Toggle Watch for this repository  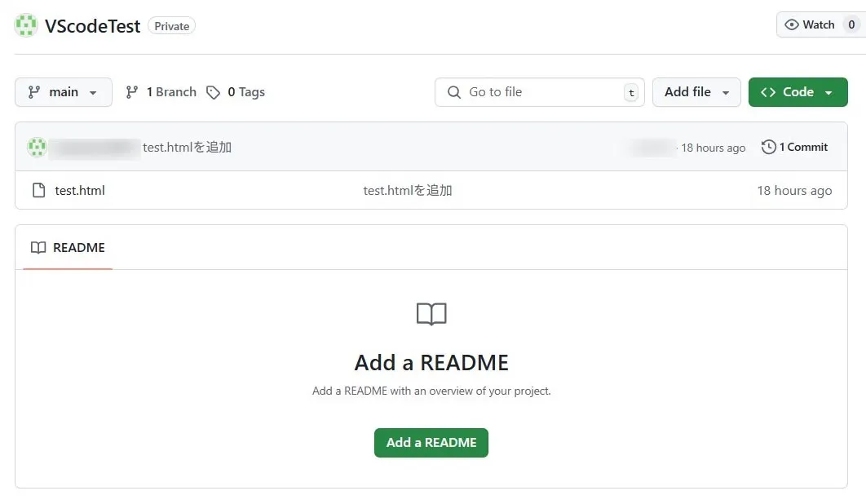pyautogui.click(x=819, y=24)
